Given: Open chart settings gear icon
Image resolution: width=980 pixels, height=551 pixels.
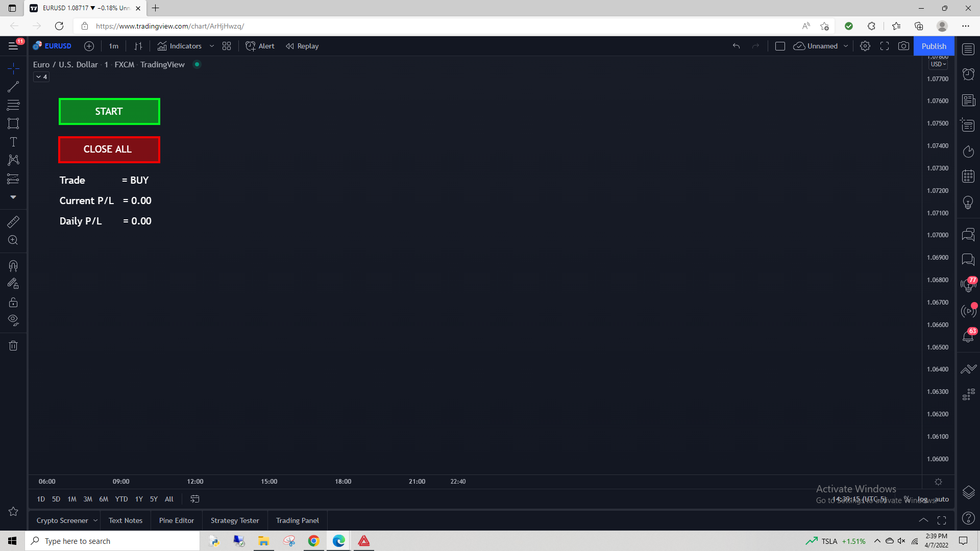Looking at the screenshot, I should tap(865, 46).
